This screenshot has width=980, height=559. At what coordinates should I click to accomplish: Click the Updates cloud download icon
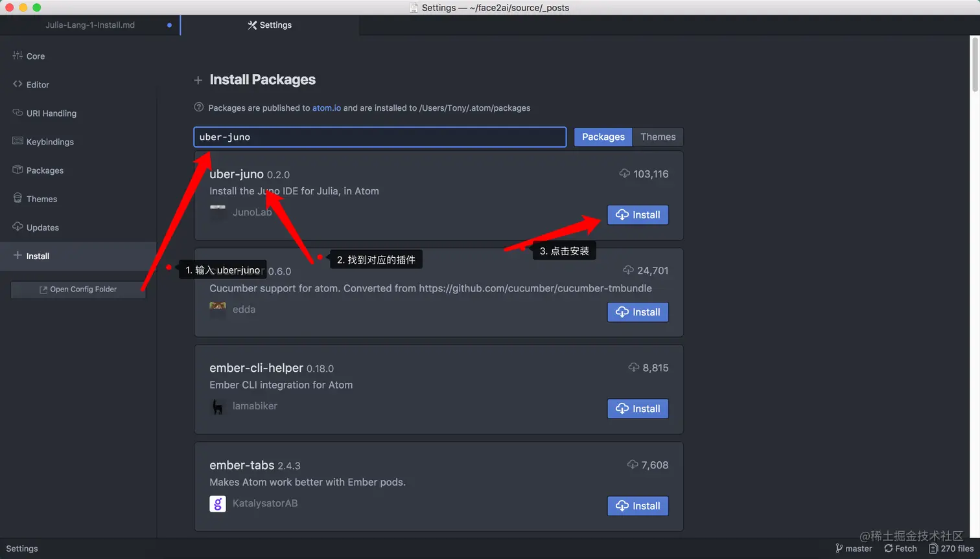[17, 227]
